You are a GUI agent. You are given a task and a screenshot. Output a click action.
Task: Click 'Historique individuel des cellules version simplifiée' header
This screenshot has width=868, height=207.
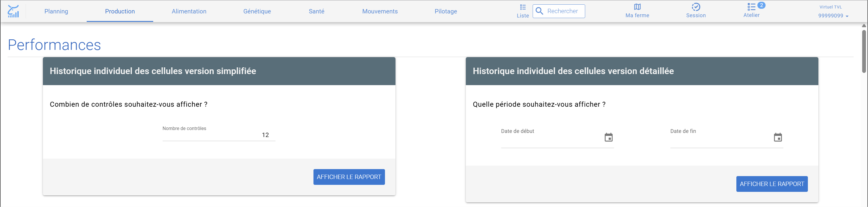coord(153,71)
